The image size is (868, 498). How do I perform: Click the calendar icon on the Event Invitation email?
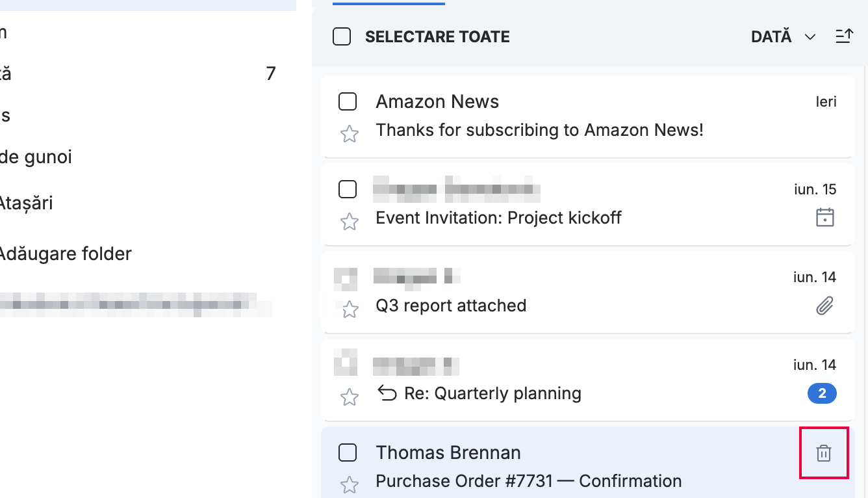tap(824, 217)
